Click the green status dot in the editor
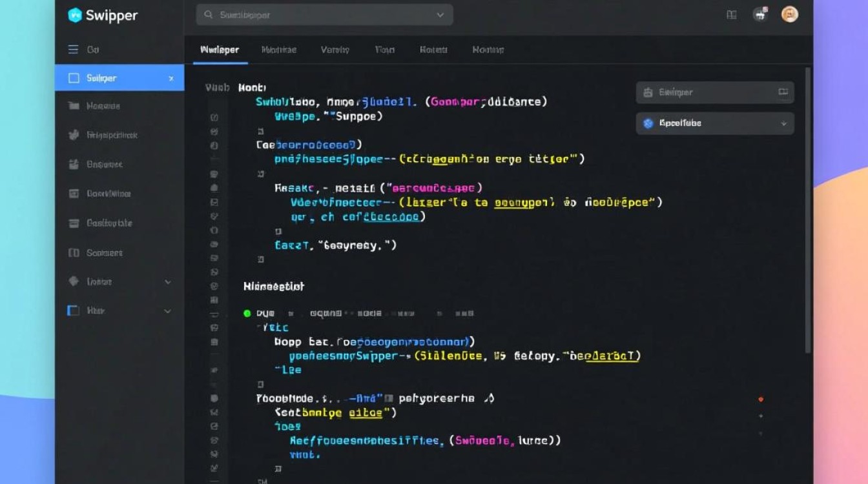The image size is (868, 484). (x=247, y=313)
